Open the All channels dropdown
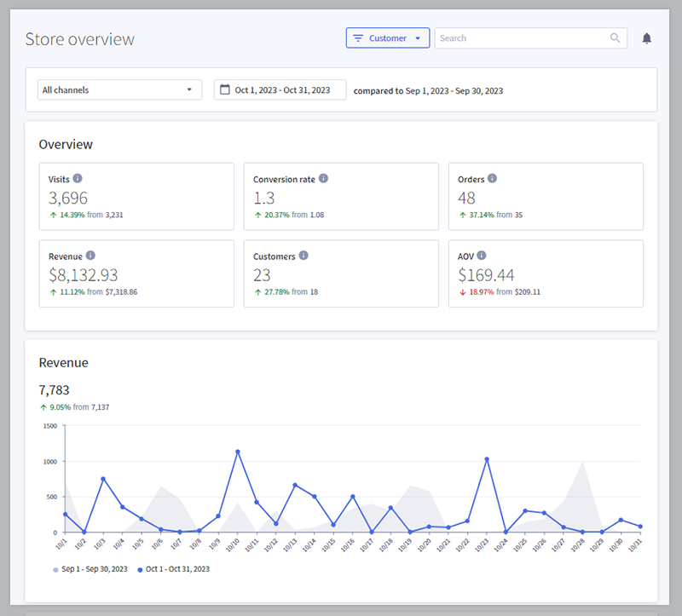682x616 pixels. [x=119, y=89]
